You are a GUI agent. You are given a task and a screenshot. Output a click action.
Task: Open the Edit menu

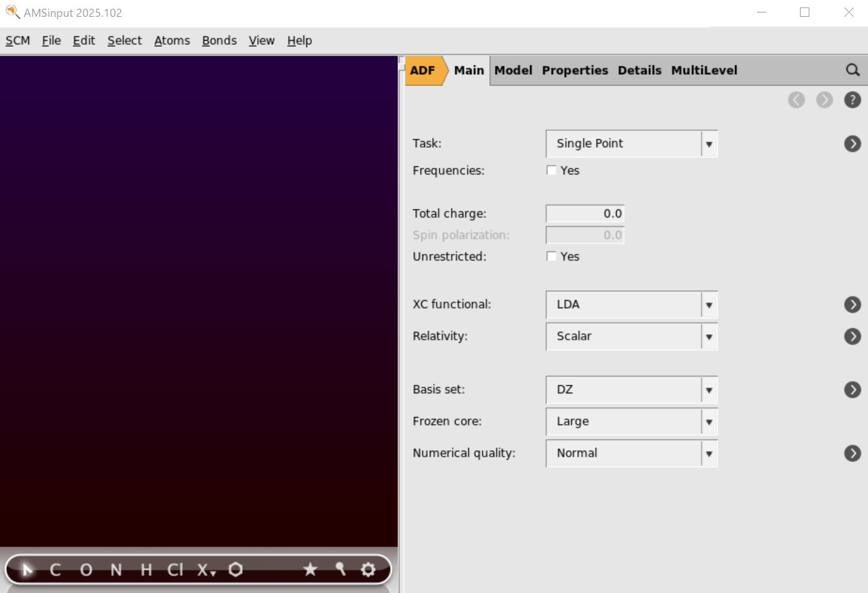84,41
